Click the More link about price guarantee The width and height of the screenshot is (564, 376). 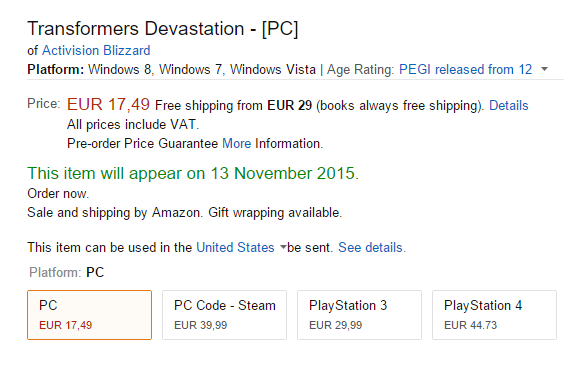(237, 144)
